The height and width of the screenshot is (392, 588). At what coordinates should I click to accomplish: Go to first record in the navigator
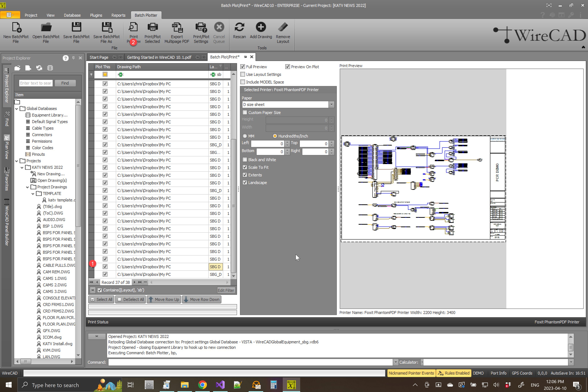point(91,282)
